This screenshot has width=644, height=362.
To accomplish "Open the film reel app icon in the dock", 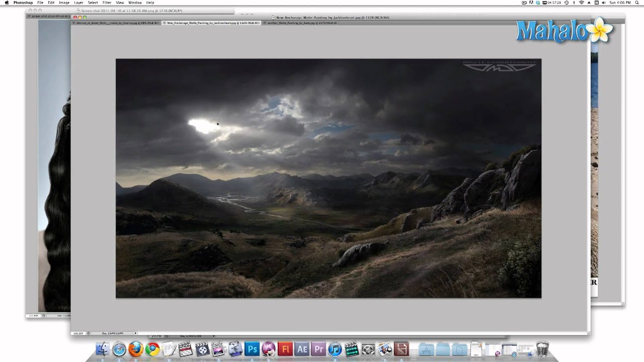I will pos(202,349).
